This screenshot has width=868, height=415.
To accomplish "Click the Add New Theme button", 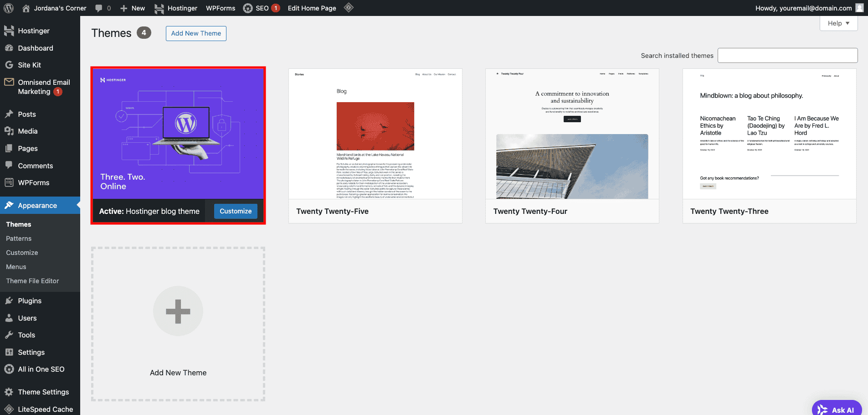I will (196, 33).
